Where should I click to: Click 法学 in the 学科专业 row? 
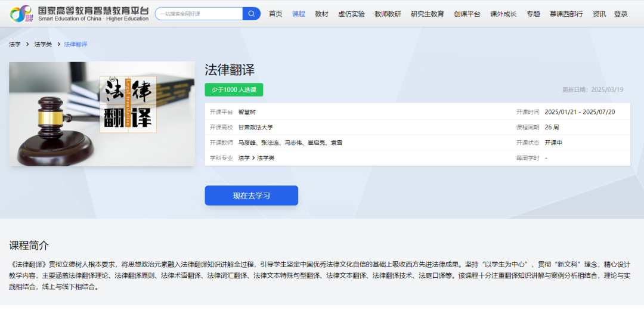pos(244,158)
